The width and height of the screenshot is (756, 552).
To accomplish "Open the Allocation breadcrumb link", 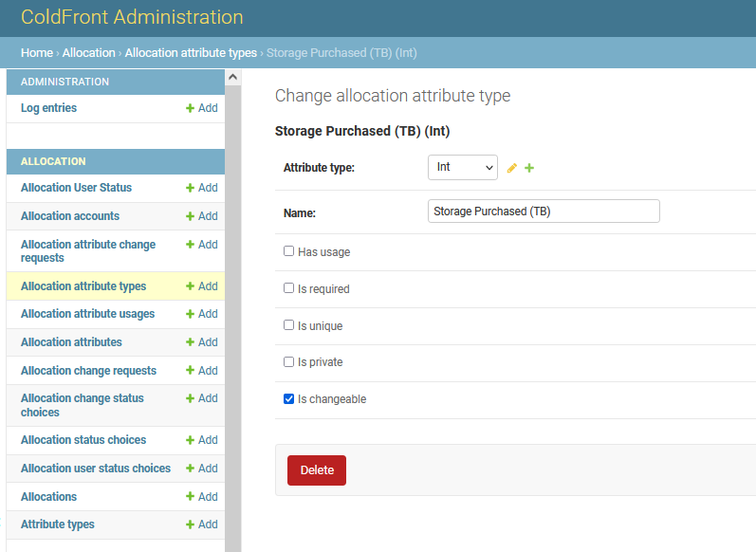I will pyautogui.click(x=89, y=52).
